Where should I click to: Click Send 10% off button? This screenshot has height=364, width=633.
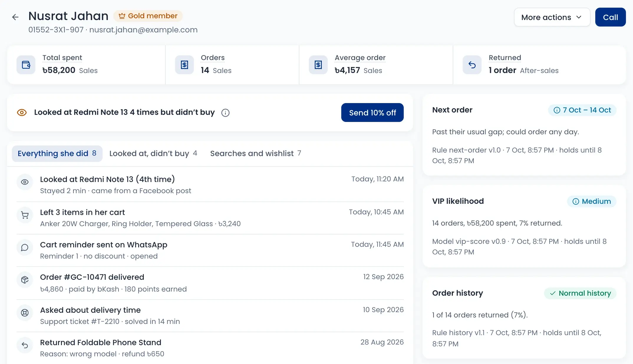point(372,112)
